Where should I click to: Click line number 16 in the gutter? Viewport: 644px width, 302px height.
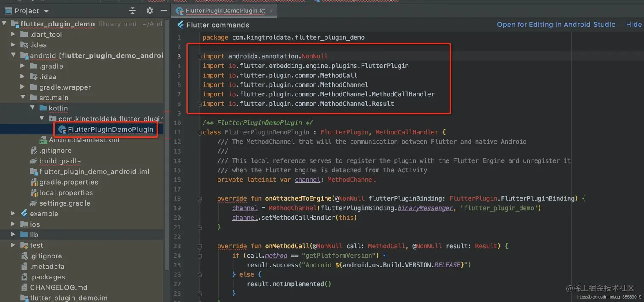[177, 180]
